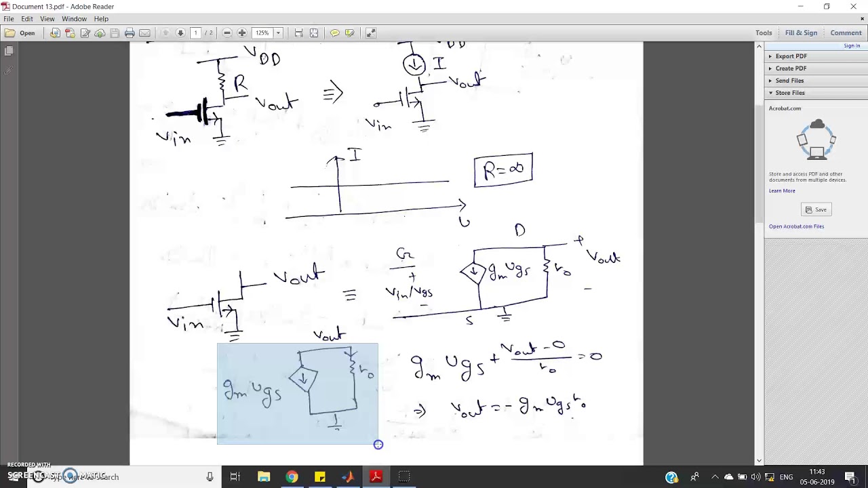
Task: Click the snipping/screen capture taskbar icon
Action: (404, 477)
